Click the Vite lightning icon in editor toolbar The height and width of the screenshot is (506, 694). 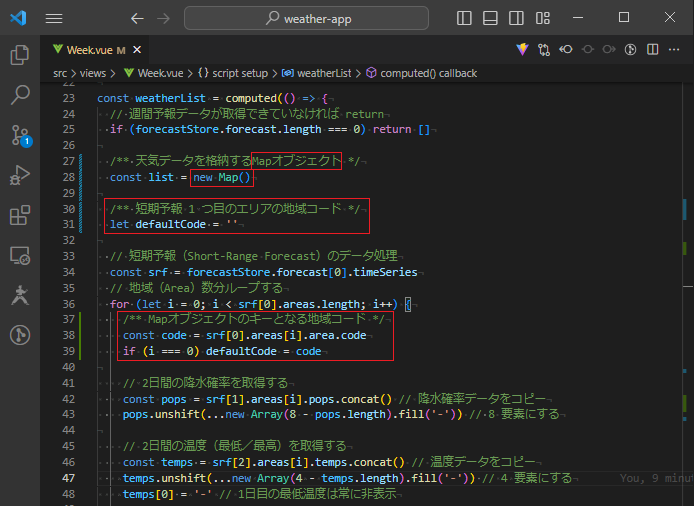click(x=522, y=49)
